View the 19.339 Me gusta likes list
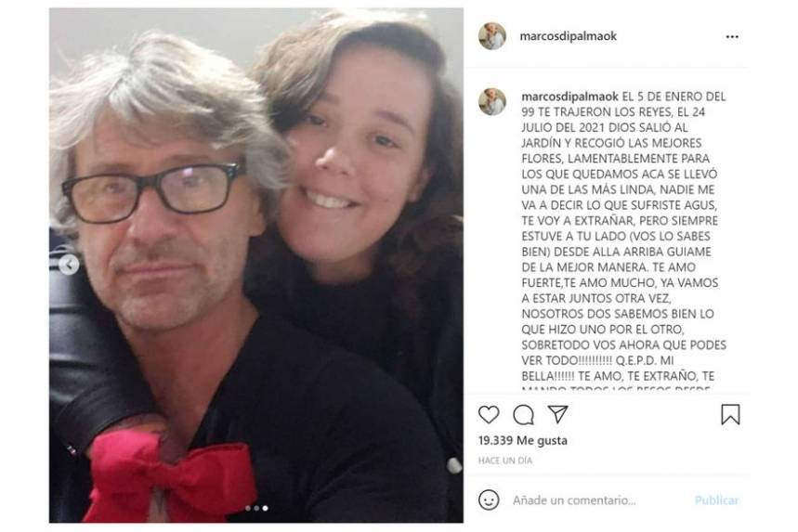Image resolution: width=798 pixels, height=532 pixels. click(x=523, y=440)
